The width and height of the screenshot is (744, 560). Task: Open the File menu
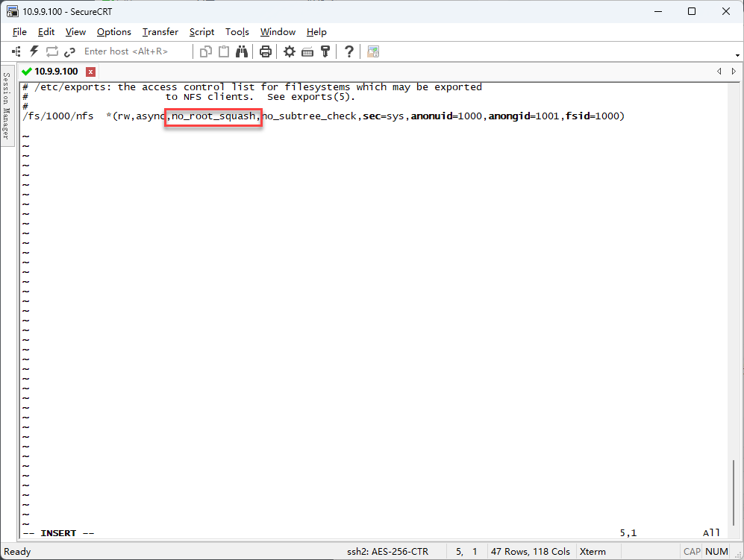[19, 32]
